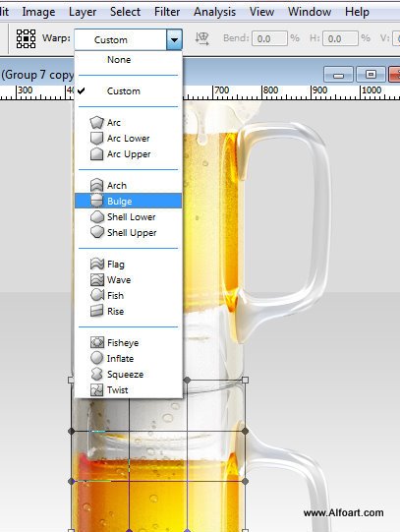Select the Arch warp icon
Viewport: 400px width, 532px height.
(x=96, y=185)
